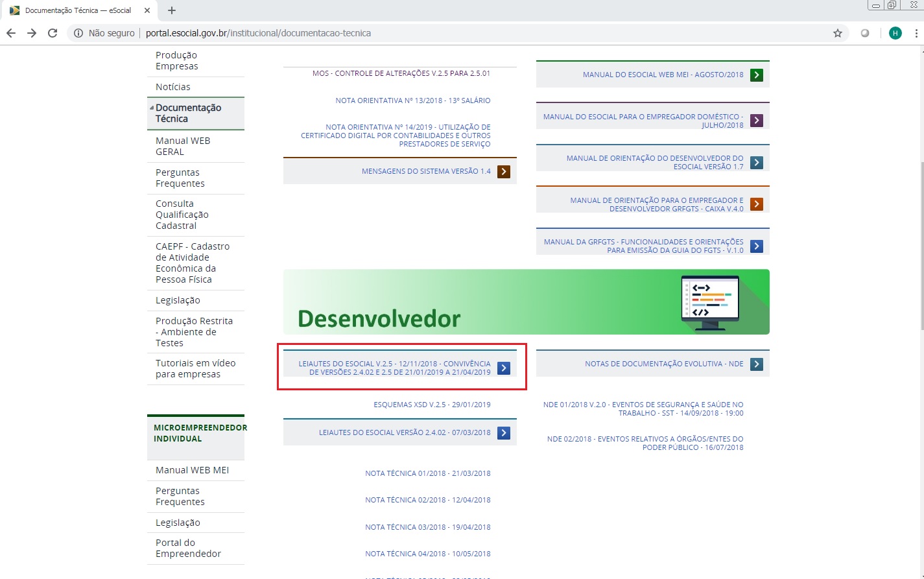This screenshot has height=579, width=924.
Task: Click the grey extension circle icon
Action: coord(865,33)
